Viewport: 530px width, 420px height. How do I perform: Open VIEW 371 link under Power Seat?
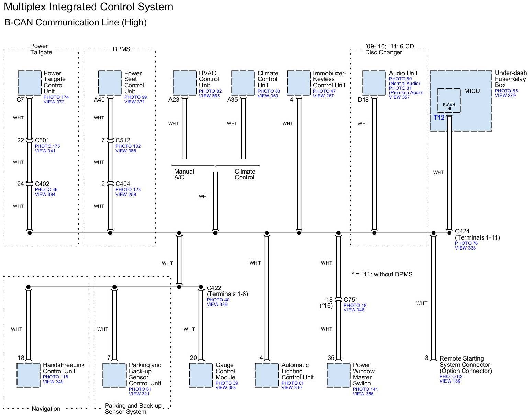pyautogui.click(x=134, y=102)
